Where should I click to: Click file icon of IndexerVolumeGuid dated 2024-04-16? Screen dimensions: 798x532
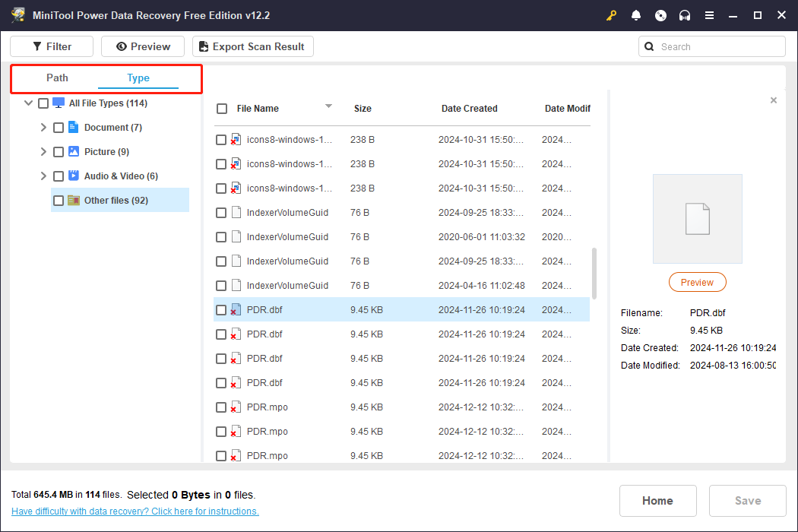236,285
